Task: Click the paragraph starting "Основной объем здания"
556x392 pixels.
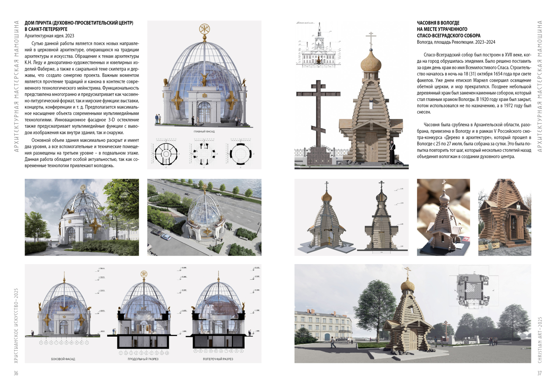Action: [82, 153]
